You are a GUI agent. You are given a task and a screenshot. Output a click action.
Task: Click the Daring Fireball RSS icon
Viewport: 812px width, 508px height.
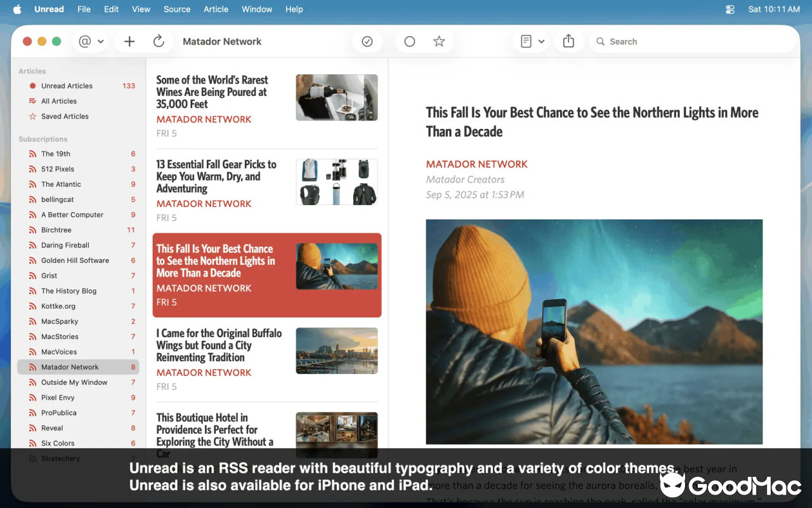(x=32, y=245)
